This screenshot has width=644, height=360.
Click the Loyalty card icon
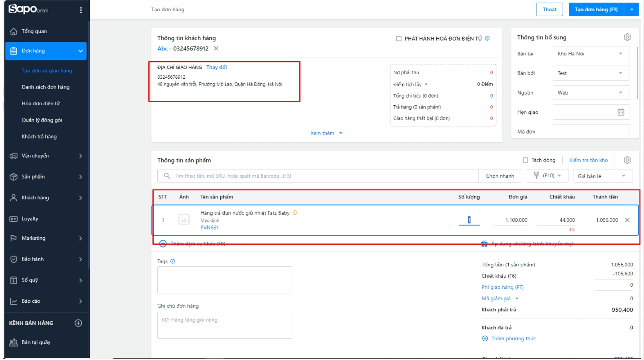pyautogui.click(x=13, y=219)
